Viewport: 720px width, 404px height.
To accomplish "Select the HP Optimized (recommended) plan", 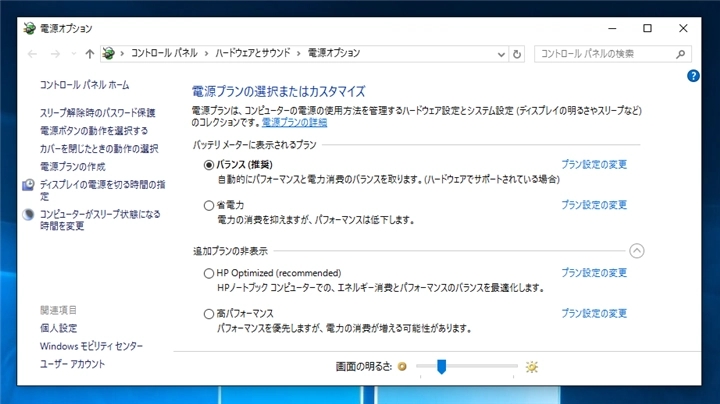I will tap(209, 274).
